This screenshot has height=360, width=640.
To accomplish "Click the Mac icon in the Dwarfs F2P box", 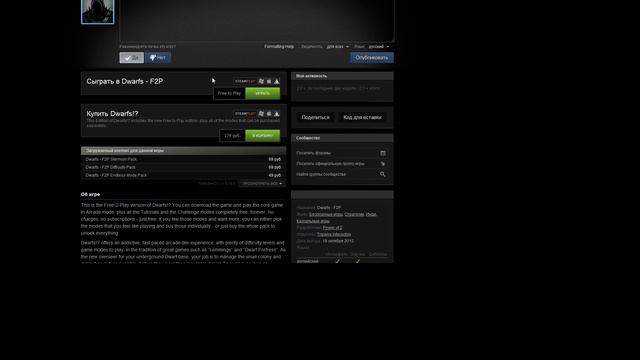I will coord(269,81).
